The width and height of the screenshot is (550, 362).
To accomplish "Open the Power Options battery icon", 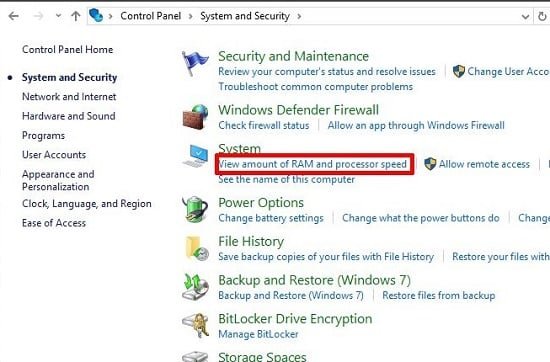I will point(195,209).
